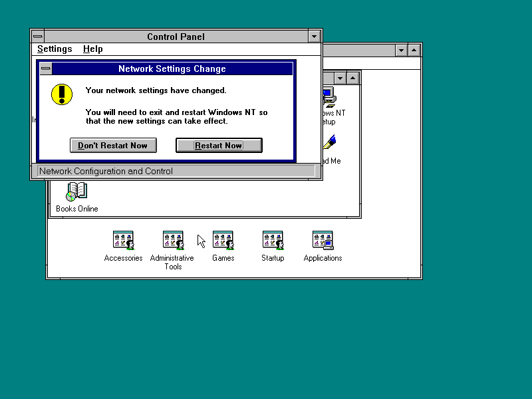The width and height of the screenshot is (532, 399).
Task: Click the yellow exclamation warning icon
Action: pyautogui.click(x=62, y=94)
